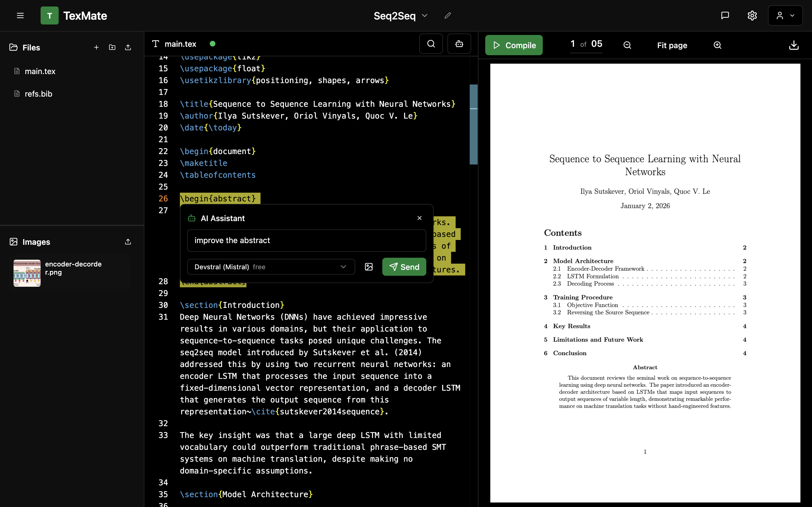The width and height of the screenshot is (812, 507).
Task: Open the Devstral (Mistral) model dropdown
Action: coord(270,266)
